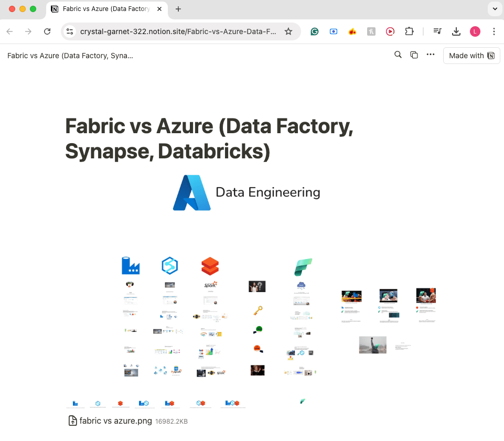This screenshot has width=504, height=441.
Task: Close the Fabric vs Azure tab
Action: click(x=159, y=9)
